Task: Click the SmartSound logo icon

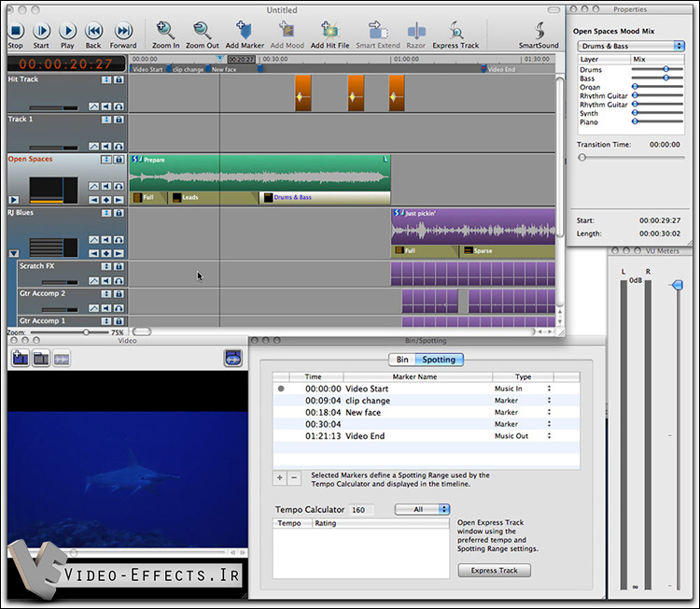Action: [539, 31]
